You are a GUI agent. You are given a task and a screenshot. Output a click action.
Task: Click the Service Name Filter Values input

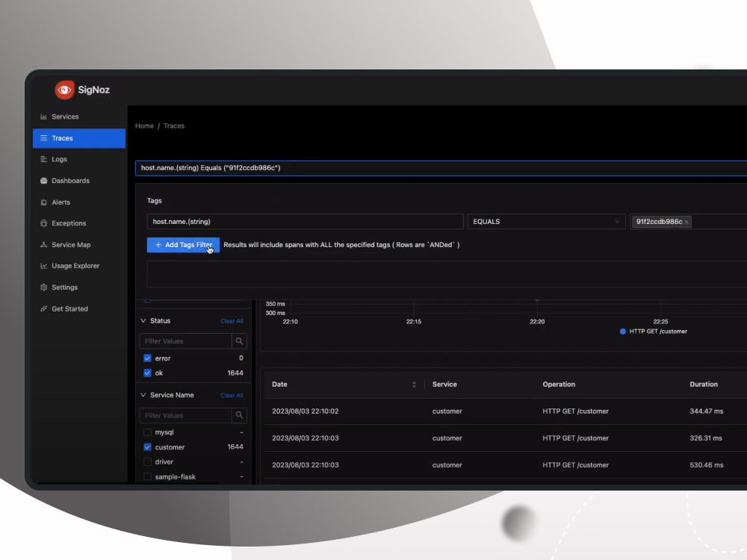click(185, 415)
